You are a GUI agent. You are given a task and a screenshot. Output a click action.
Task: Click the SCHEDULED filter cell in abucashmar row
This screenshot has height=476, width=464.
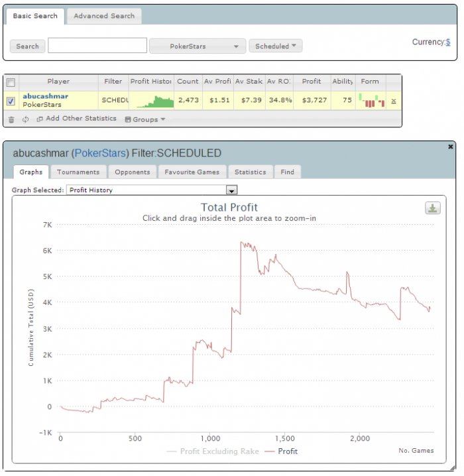pos(115,100)
